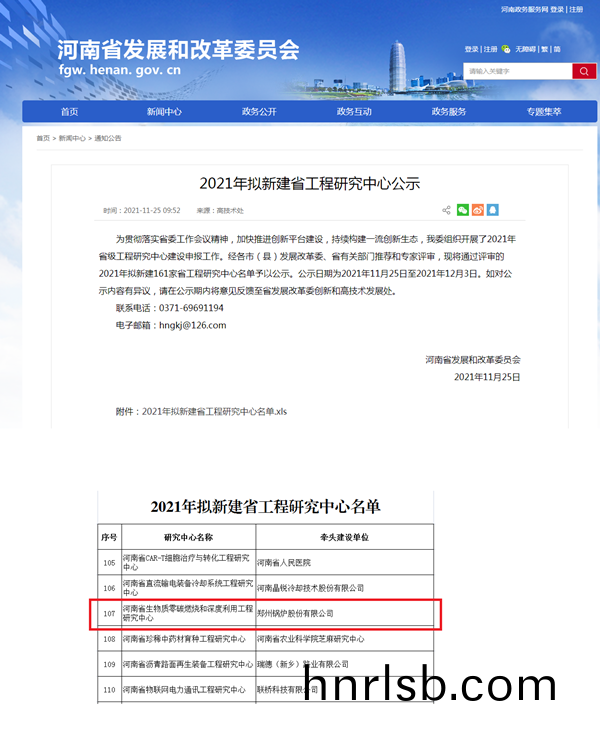Click 注册 beside 河南政务服务网

[576, 9]
